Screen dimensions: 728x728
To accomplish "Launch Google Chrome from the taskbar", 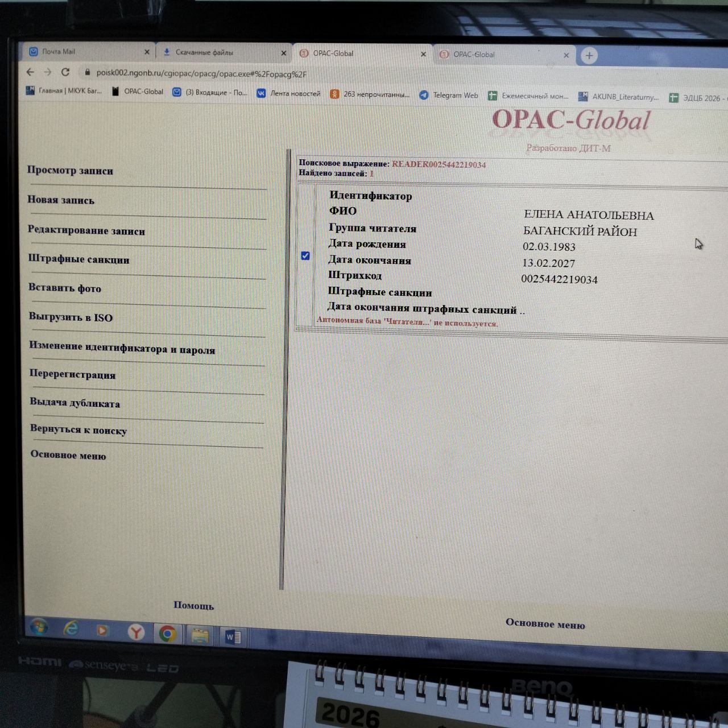I will tap(167, 634).
